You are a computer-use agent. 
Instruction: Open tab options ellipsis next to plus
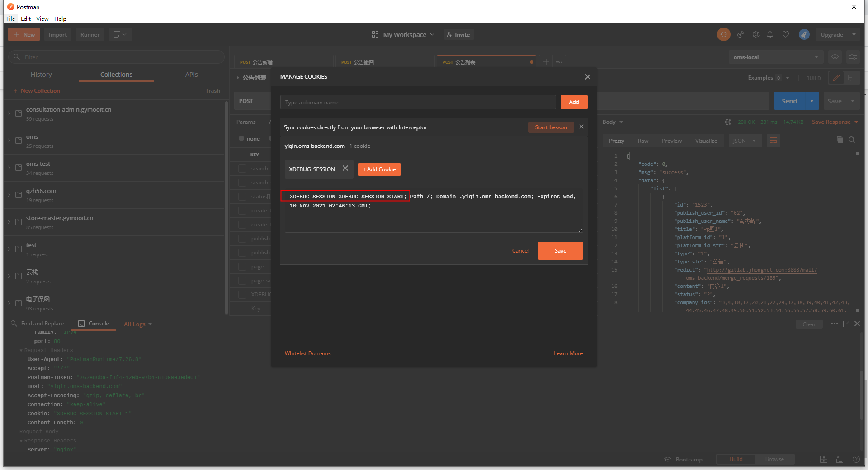point(559,62)
